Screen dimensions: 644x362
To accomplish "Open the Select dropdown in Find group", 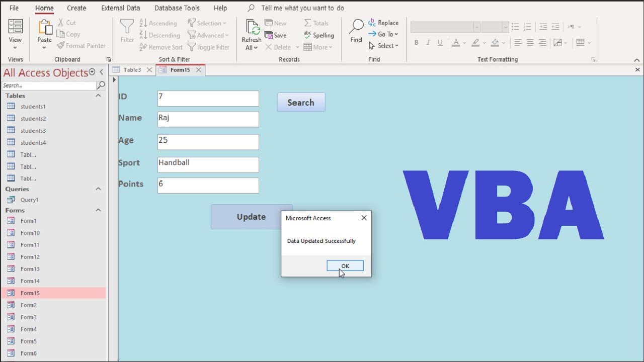I will pyautogui.click(x=383, y=46).
